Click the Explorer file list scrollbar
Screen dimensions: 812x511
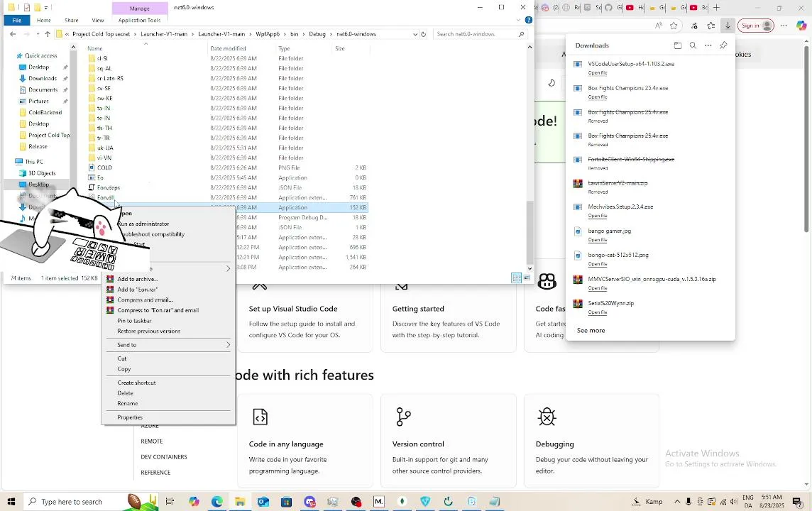pos(530,233)
